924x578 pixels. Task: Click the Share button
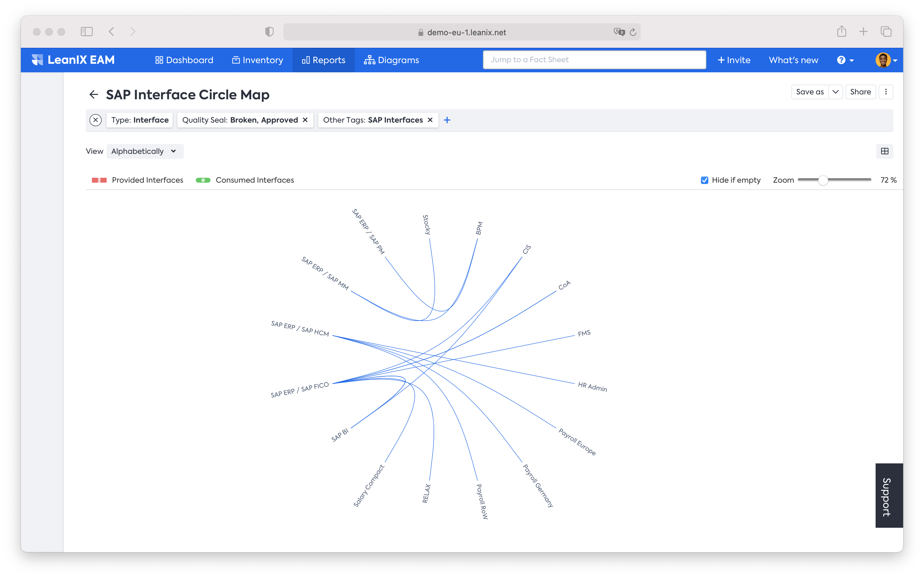tap(861, 91)
